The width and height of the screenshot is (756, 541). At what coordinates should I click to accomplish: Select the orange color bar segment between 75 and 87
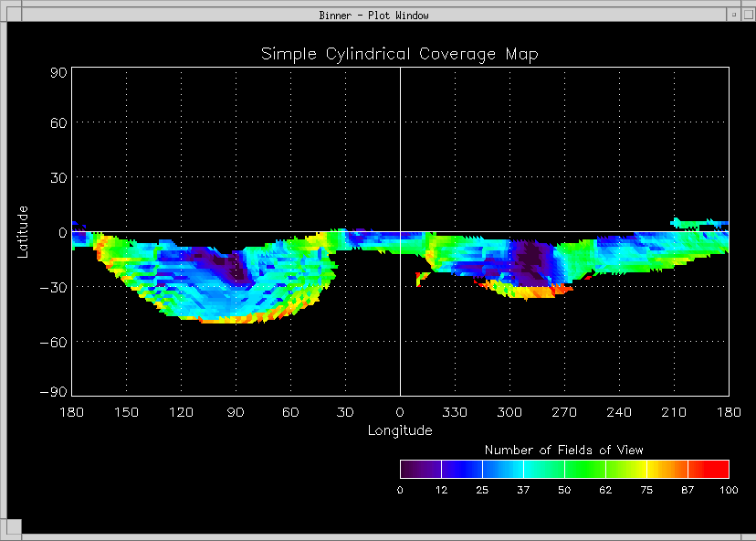667,470
